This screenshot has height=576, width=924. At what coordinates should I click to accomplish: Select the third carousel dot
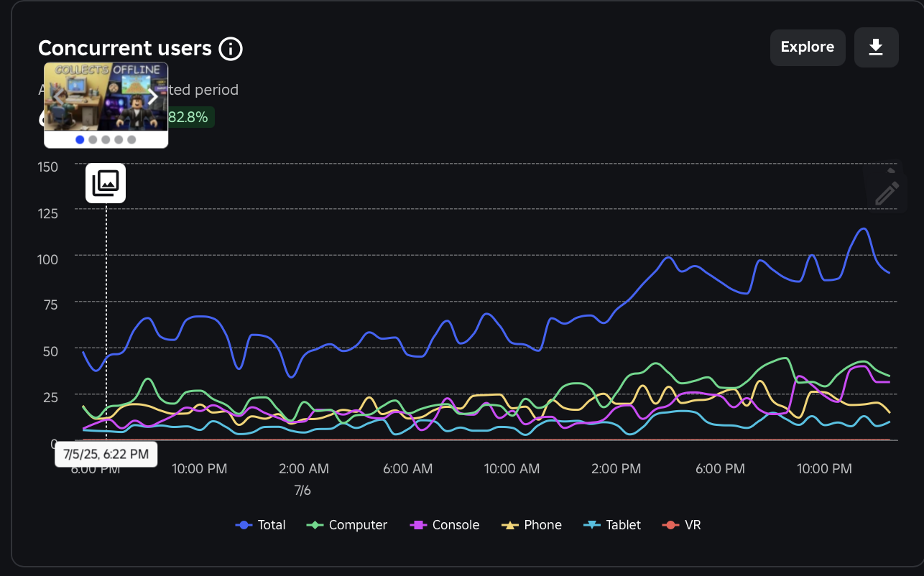[106, 139]
